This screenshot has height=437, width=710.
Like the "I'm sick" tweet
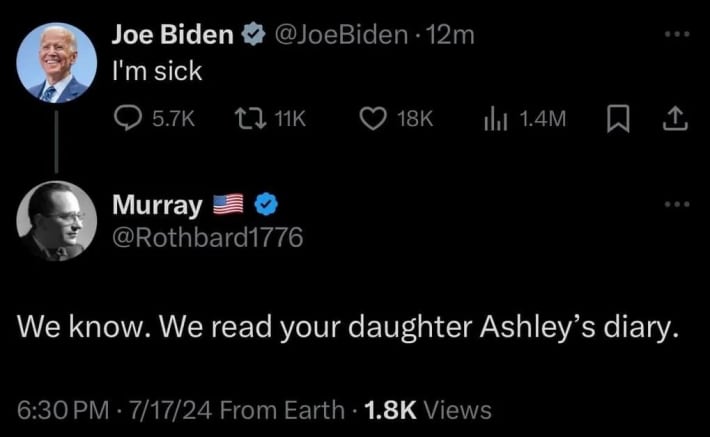(372, 119)
